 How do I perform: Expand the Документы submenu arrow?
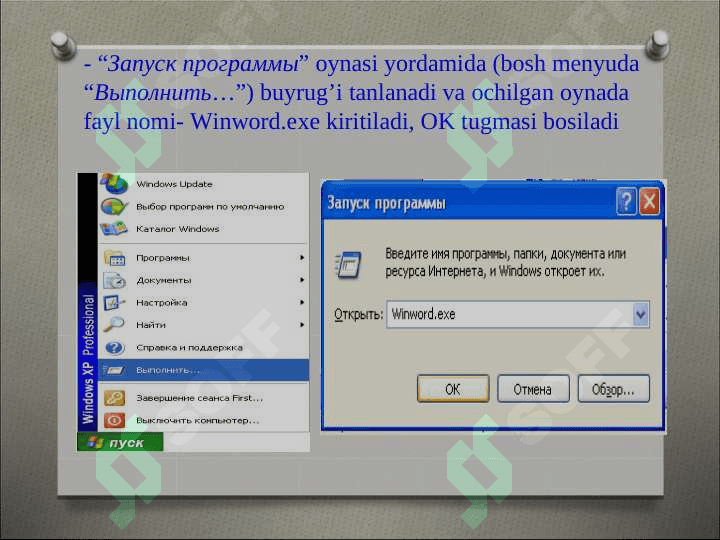tap(302, 280)
